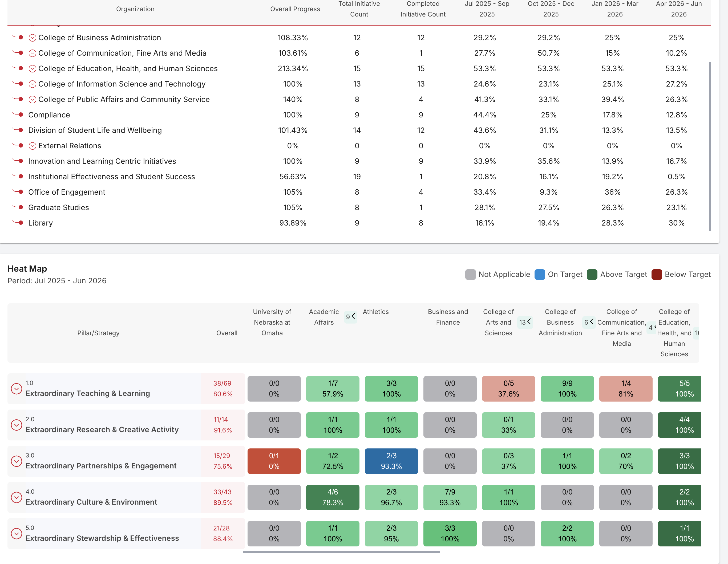Viewport: 728px width, 564px height.
Task: Click the 13 chevron beside College of Arts and Sciences
Action: (x=525, y=322)
